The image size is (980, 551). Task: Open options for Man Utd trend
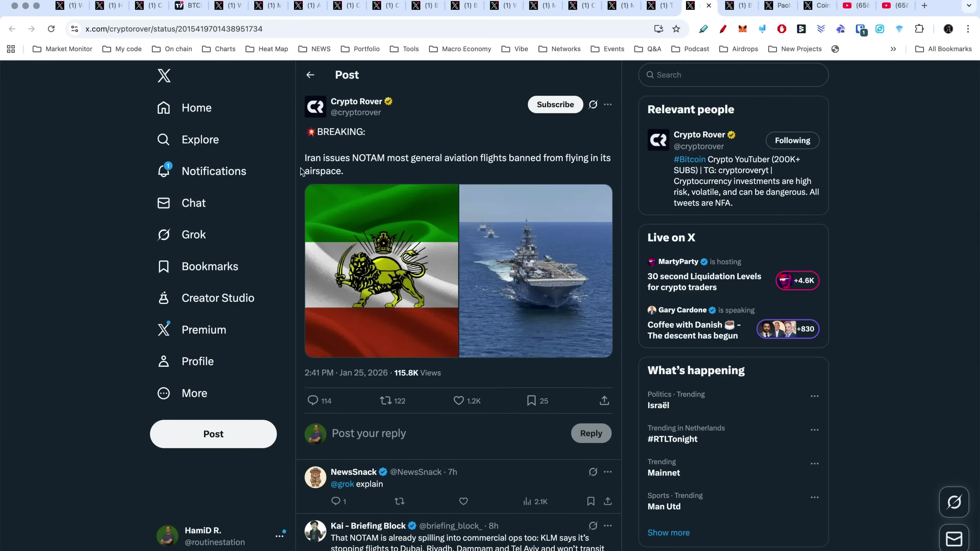coord(815,497)
